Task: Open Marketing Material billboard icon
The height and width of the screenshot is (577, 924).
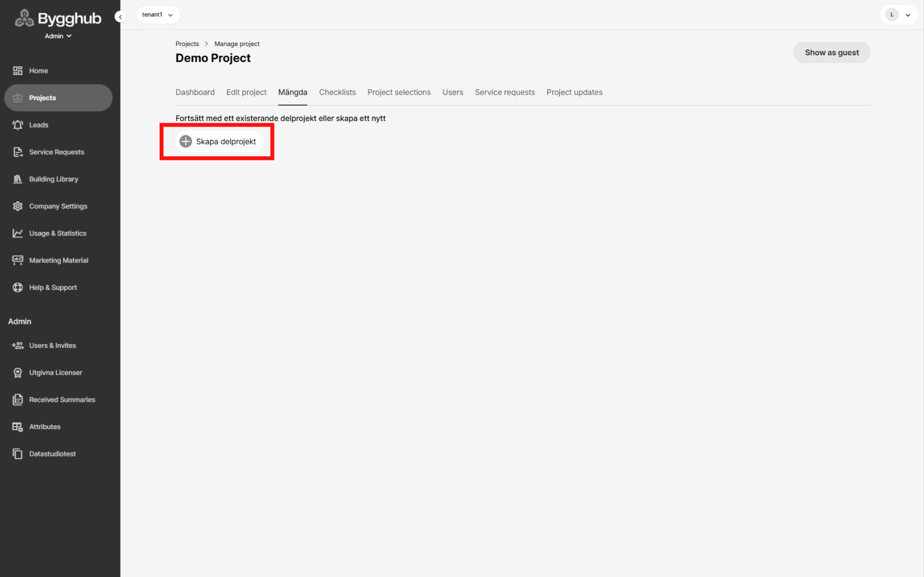Action: [18, 260]
